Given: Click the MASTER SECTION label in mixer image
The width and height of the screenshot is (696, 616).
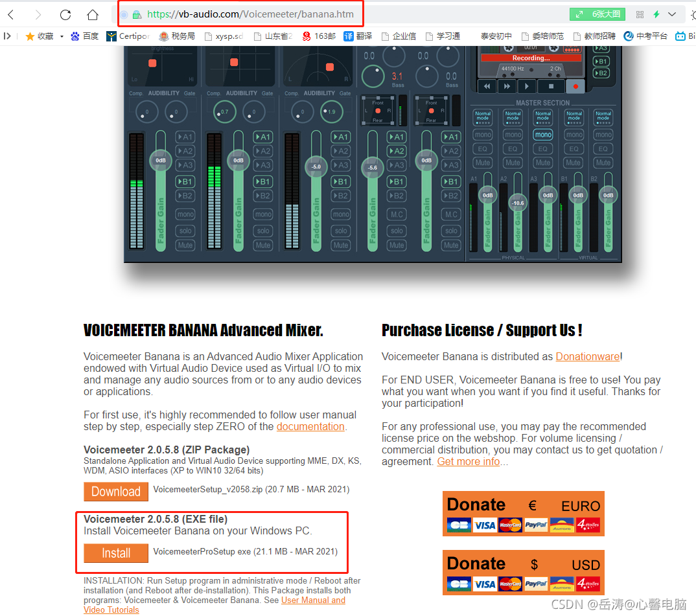Looking at the screenshot, I should [x=542, y=102].
